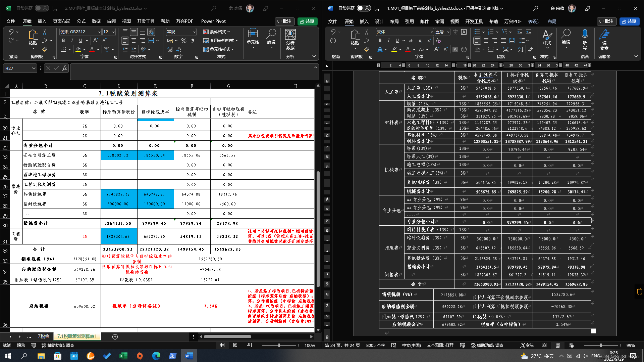The height and width of the screenshot is (362, 644).
Task: Switch Word to Read Mode view
Action: (x=544, y=345)
